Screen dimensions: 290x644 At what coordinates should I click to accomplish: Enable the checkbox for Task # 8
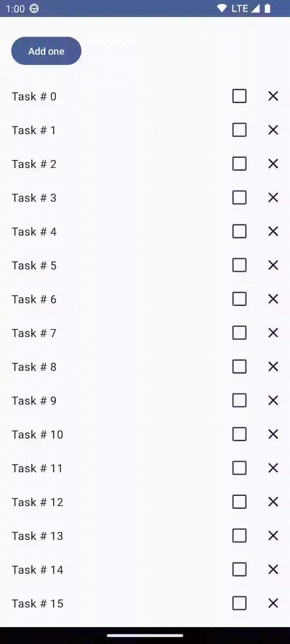tap(239, 366)
